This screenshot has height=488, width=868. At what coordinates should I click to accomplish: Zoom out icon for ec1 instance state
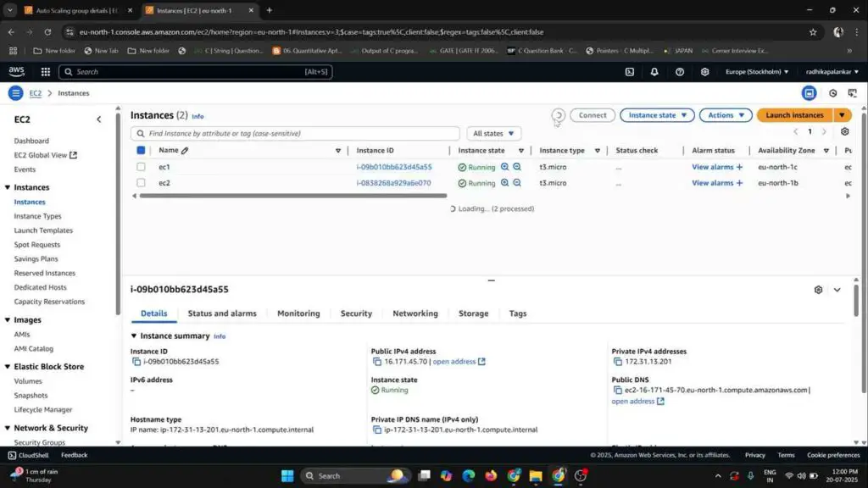click(517, 167)
